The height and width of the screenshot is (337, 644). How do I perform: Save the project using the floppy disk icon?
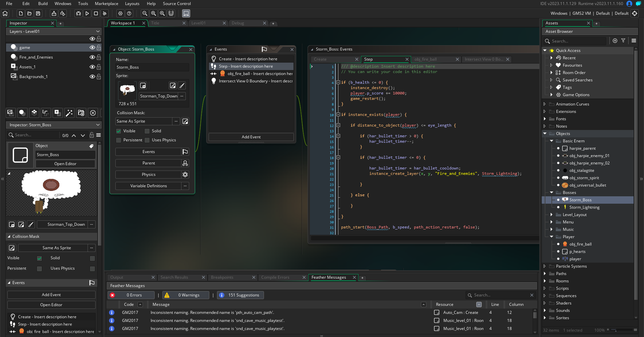coord(38,13)
